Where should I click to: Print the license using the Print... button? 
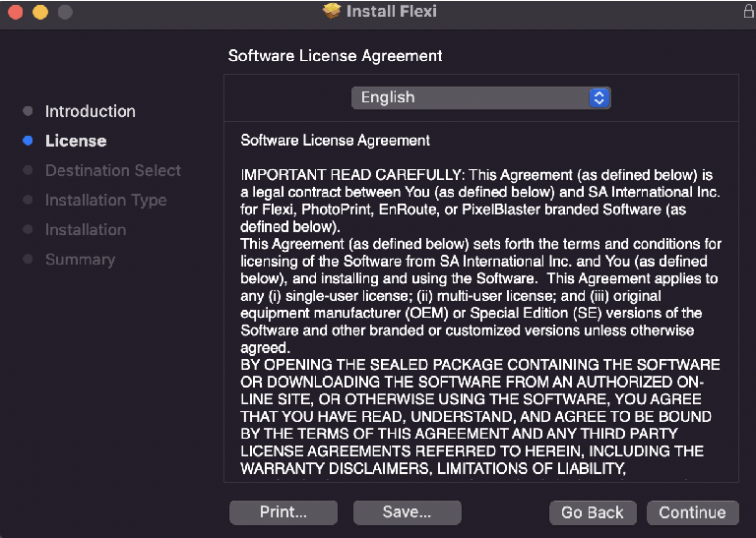283,512
